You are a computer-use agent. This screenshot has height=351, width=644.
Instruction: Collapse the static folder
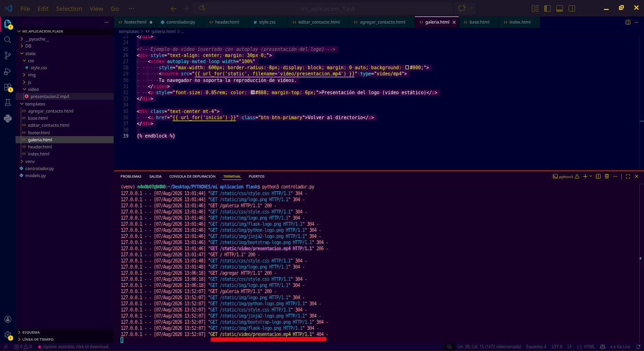tap(65, 53)
